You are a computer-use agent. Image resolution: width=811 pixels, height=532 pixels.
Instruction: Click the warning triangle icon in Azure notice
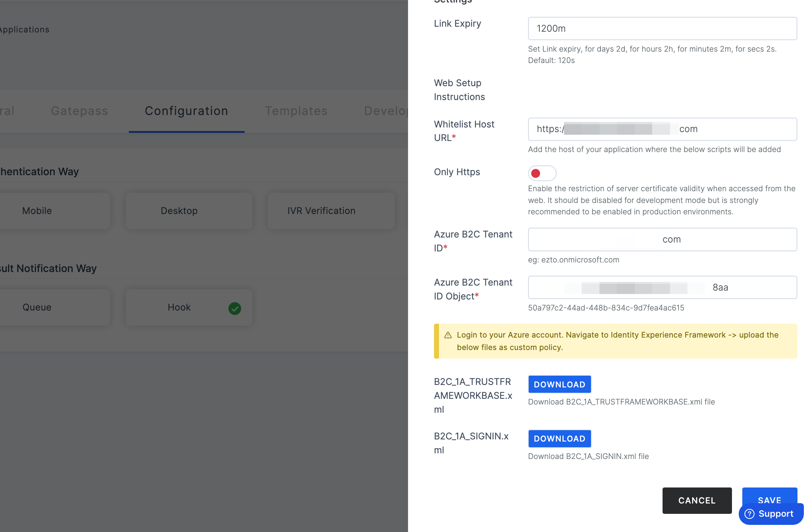448,335
